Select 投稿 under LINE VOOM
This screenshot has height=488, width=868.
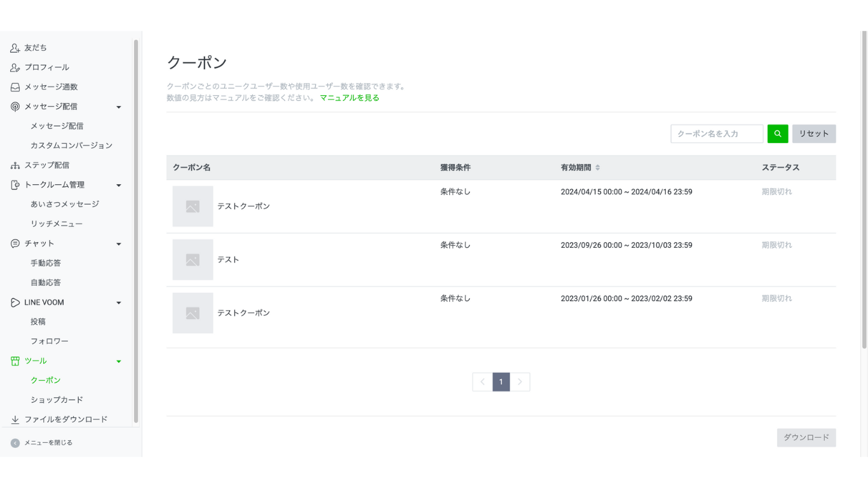pos(38,322)
